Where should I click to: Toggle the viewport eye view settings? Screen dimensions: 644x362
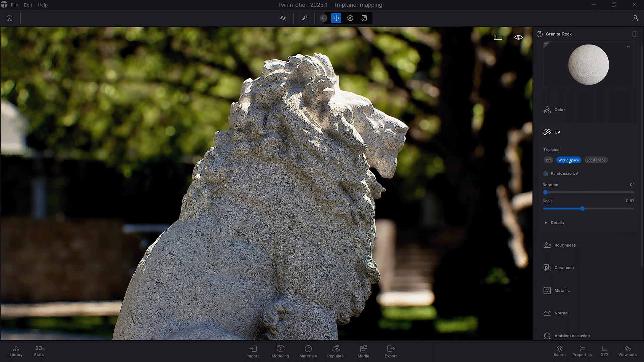(x=518, y=37)
